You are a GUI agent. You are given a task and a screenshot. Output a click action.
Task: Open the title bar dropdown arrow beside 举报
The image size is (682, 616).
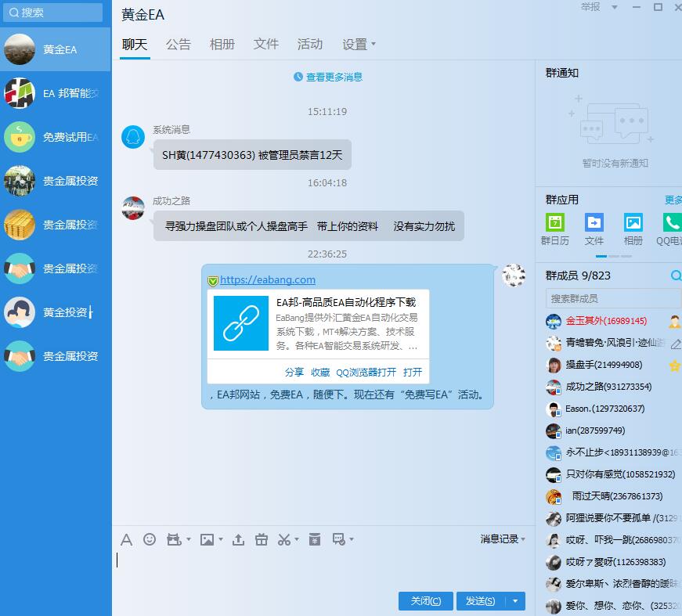tap(615, 7)
